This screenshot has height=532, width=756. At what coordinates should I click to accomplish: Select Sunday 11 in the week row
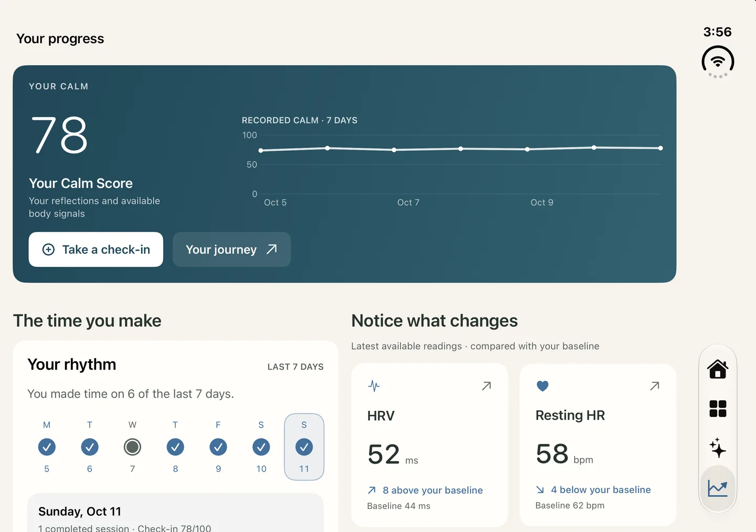304,447
